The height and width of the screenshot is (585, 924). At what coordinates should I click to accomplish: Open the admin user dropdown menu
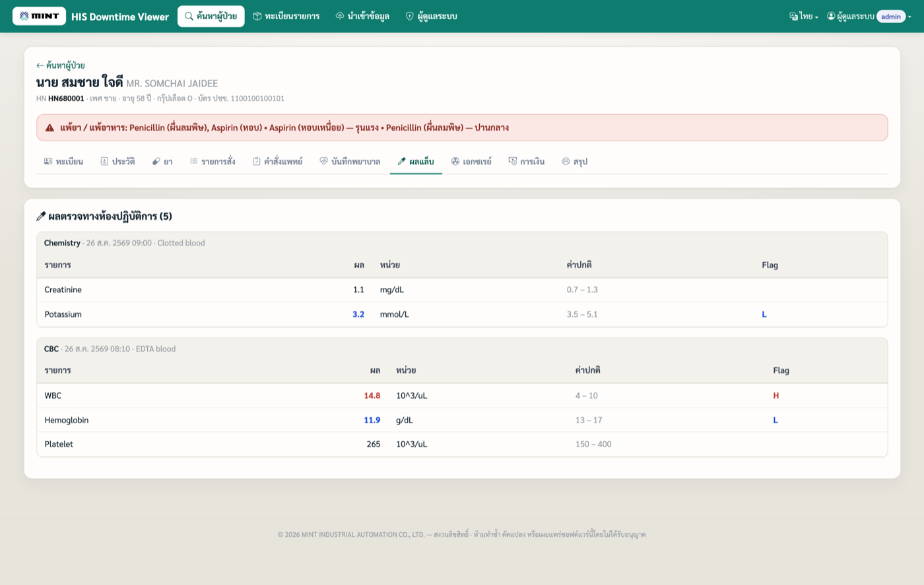click(x=869, y=17)
